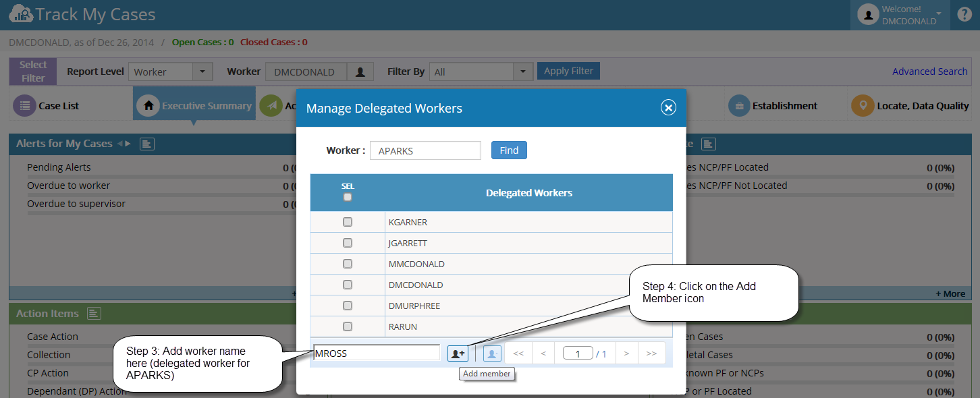Click the Remove member icon in dialog footer
Image resolution: width=980 pixels, height=398 pixels.
(492, 353)
